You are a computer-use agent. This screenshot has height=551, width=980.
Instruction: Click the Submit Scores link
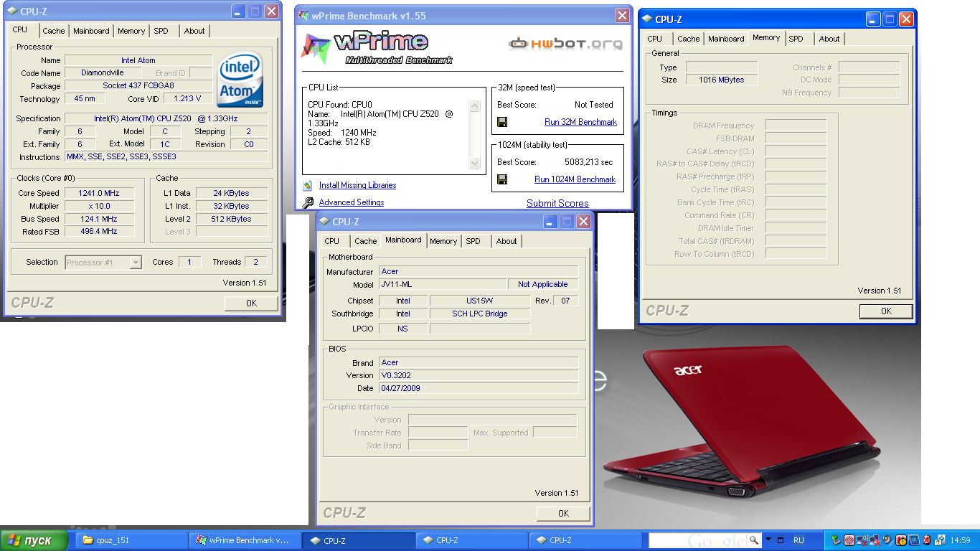point(557,204)
